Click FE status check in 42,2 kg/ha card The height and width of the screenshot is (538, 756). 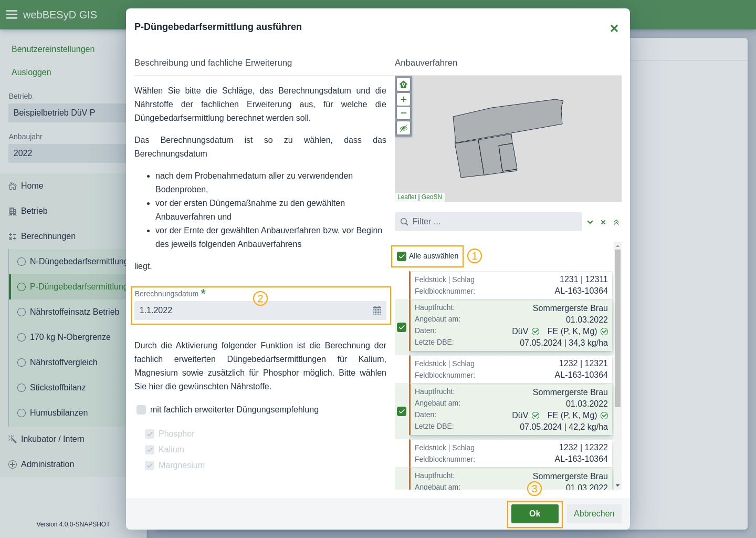click(x=604, y=416)
